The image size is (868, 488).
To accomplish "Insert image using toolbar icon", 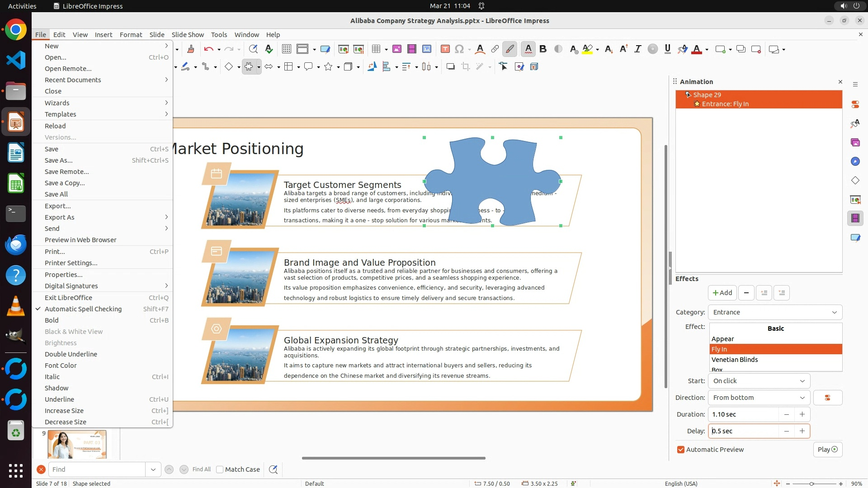I will pyautogui.click(x=396, y=49).
